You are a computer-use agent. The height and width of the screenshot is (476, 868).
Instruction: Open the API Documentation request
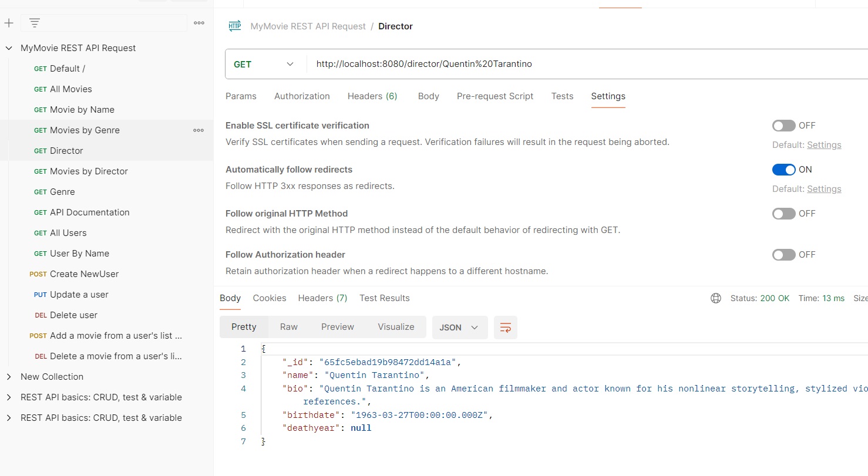click(90, 212)
